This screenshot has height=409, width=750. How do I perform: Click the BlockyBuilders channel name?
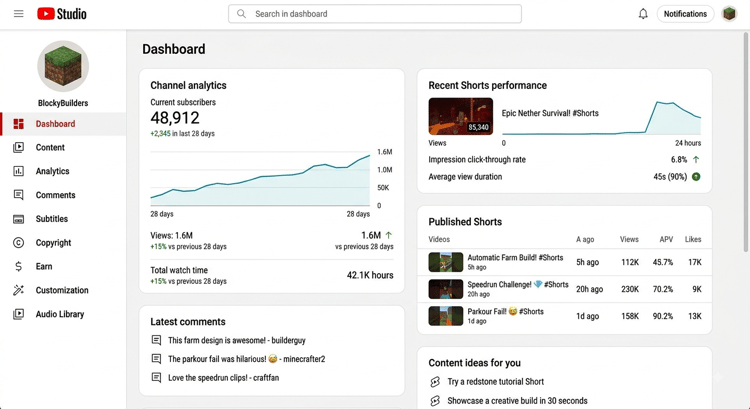pos(63,103)
